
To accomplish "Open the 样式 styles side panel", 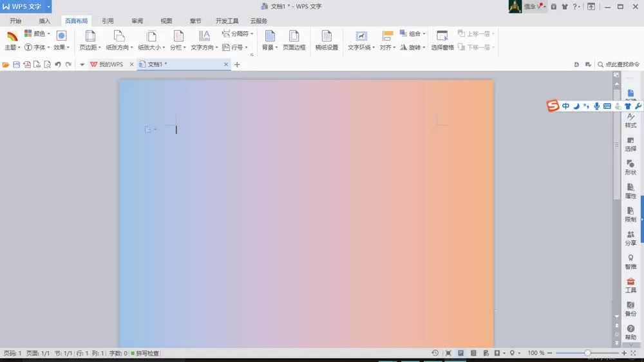I will point(630,121).
